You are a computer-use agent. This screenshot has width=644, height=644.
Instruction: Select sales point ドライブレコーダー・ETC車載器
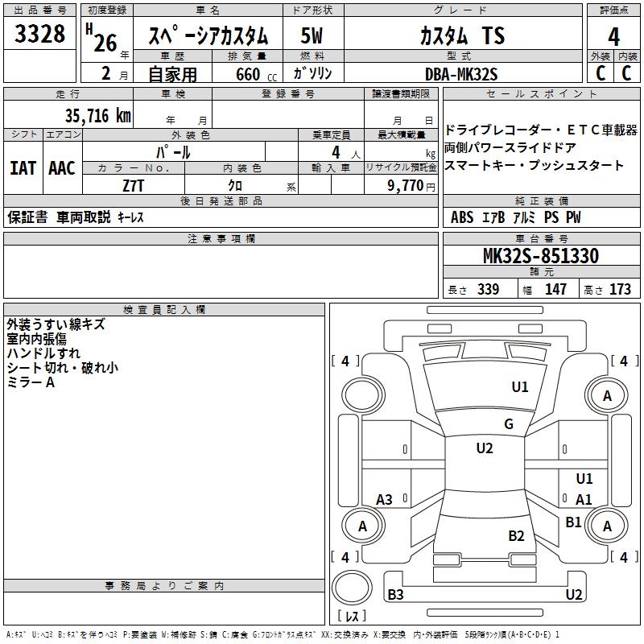[x=541, y=130]
